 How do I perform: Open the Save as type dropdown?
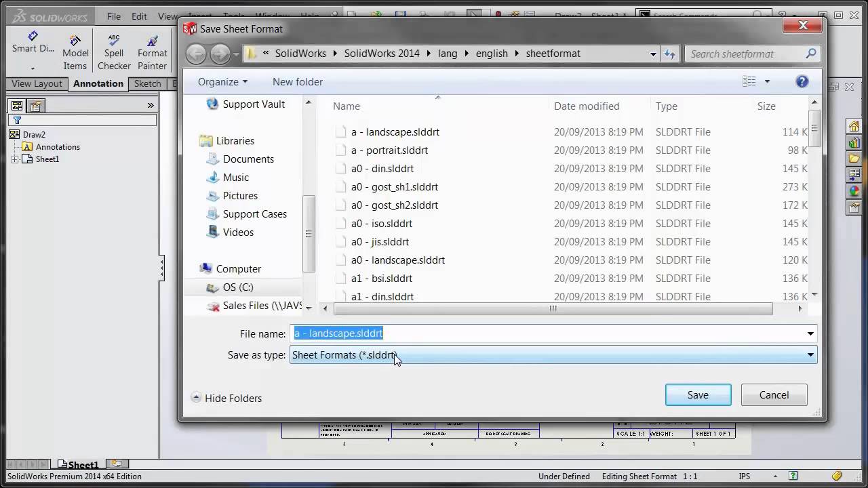(x=810, y=354)
